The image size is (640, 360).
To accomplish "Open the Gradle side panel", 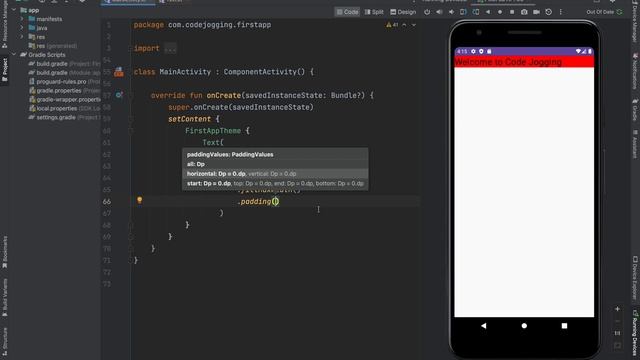I will coord(635,109).
